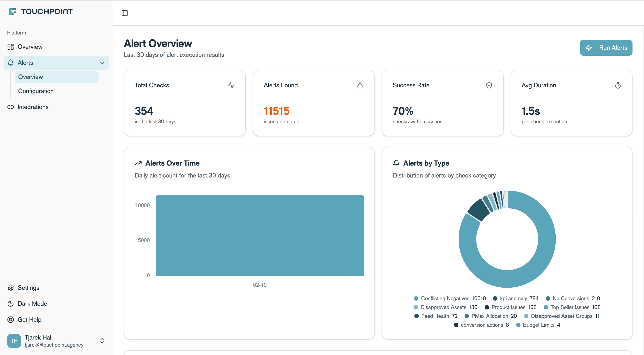Toggle Dark Mode

tap(32, 303)
